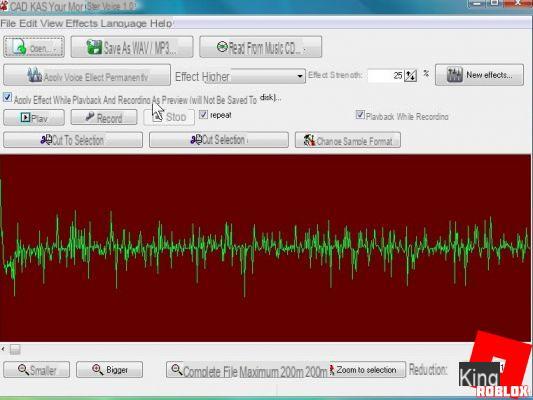This screenshot has height=400, width=533.
Task: Click Save As WAV / MP3 button
Action: pyautogui.click(x=132, y=47)
